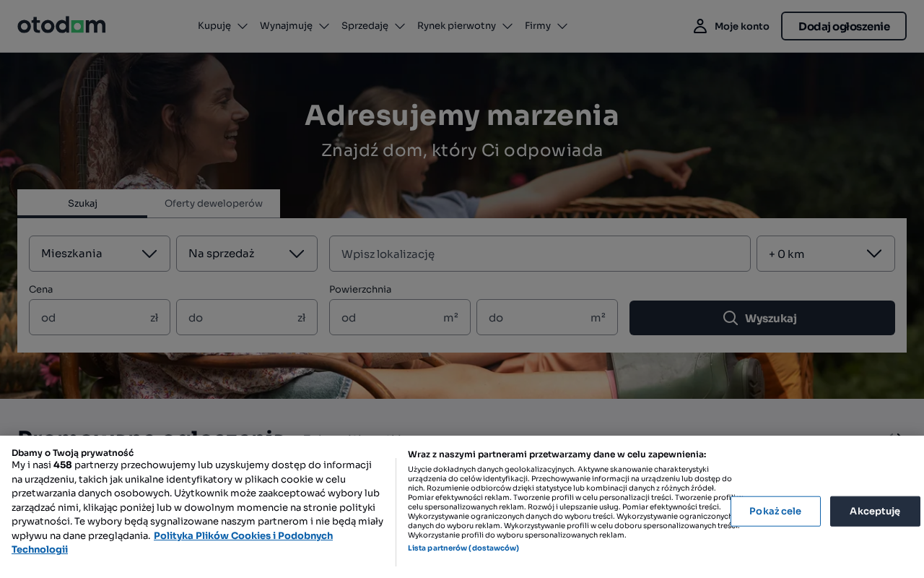Click the magnifier icon in Wyszukaj
924x578 pixels.
[x=731, y=318]
